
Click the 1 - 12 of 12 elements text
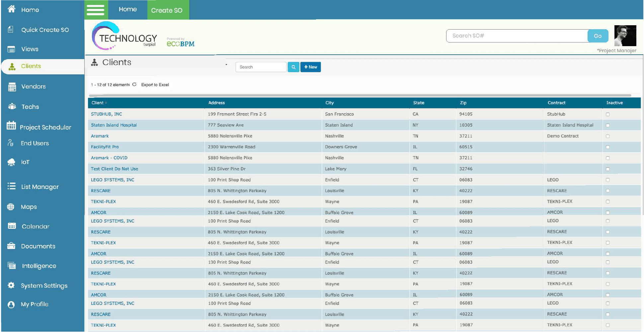pyautogui.click(x=110, y=85)
